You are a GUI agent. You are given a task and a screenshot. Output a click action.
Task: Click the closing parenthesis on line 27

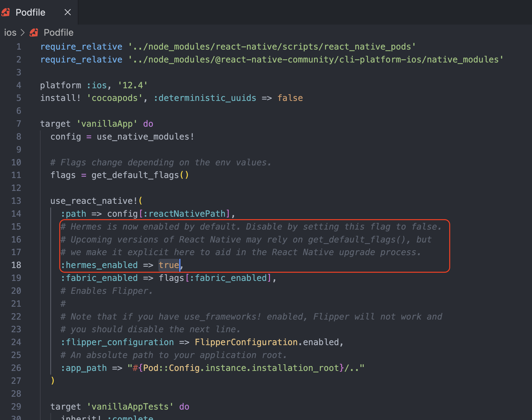(x=53, y=380)
